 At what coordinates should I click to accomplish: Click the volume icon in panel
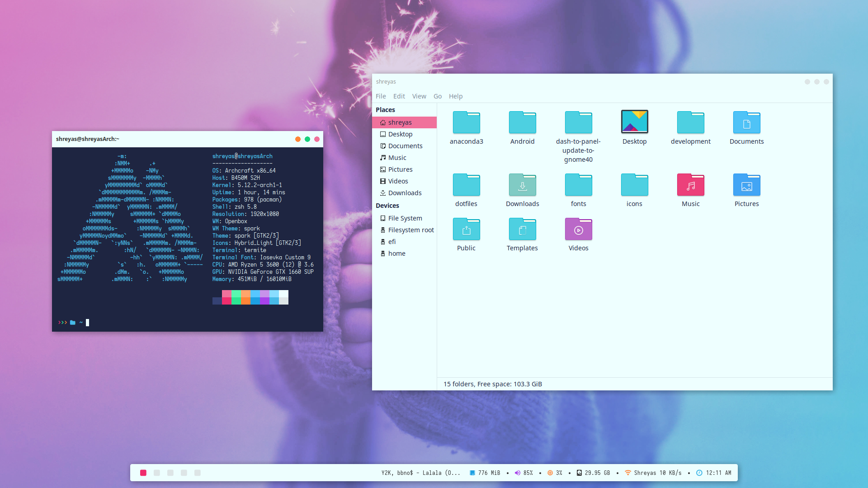click(517, 473)
